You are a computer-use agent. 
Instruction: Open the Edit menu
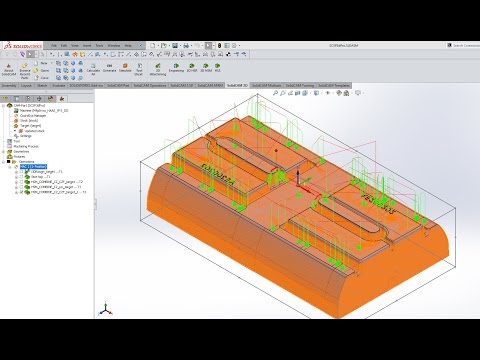click(x=64, y=46)
